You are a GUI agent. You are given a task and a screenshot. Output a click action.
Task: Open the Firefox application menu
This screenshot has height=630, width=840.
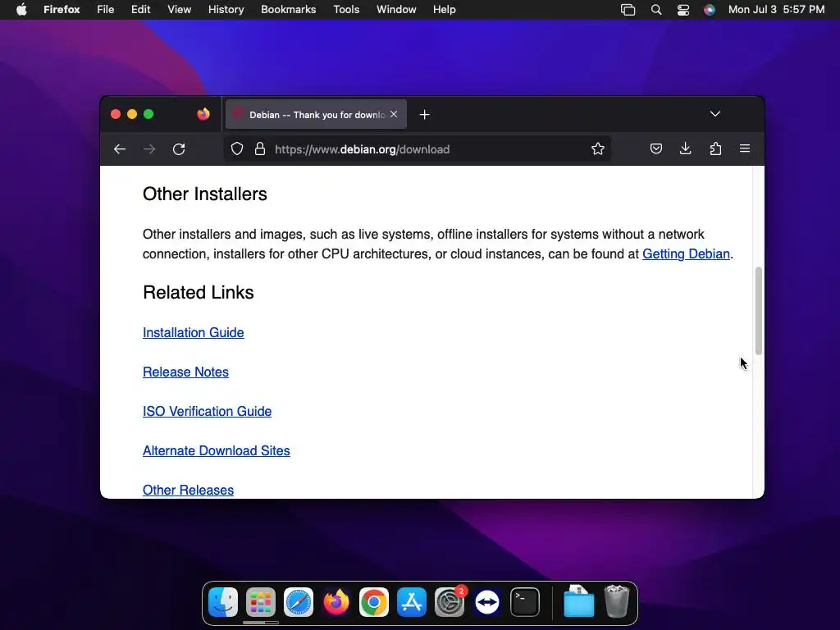click(62, 10)
